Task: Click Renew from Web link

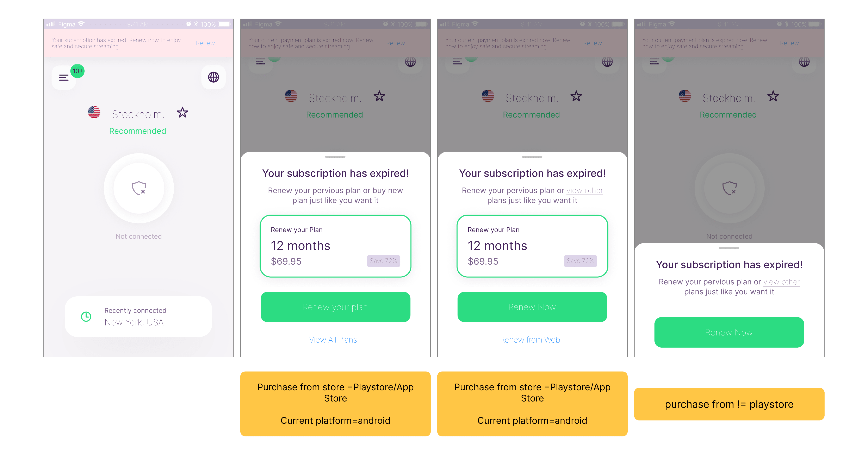Action: pos(530,340)
